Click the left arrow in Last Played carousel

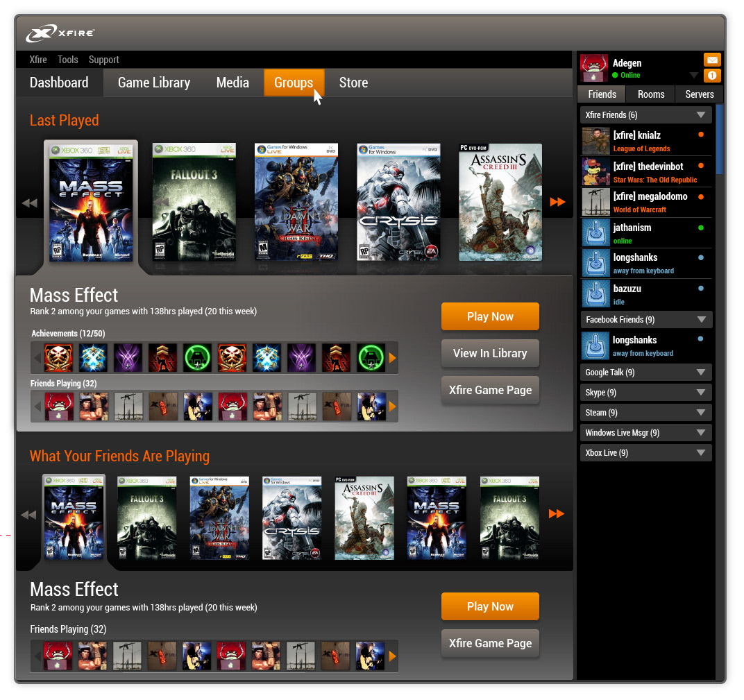tap(29, 203)
